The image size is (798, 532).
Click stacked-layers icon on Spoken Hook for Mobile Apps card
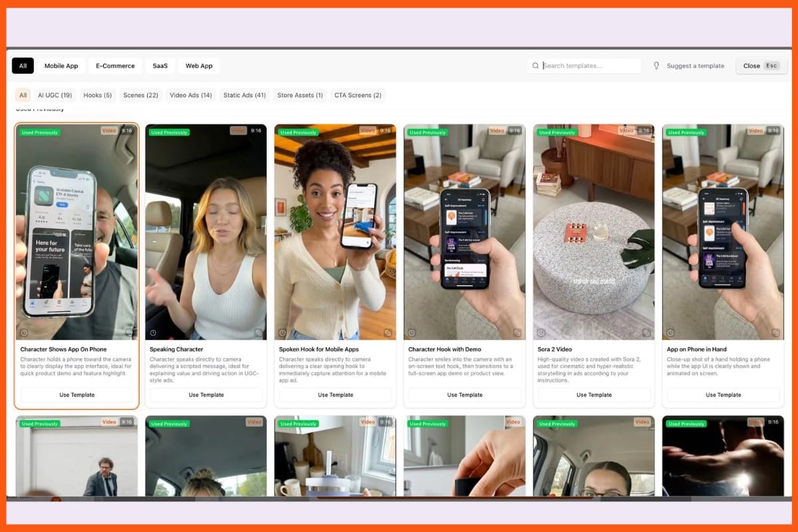[x=387, y=332]
